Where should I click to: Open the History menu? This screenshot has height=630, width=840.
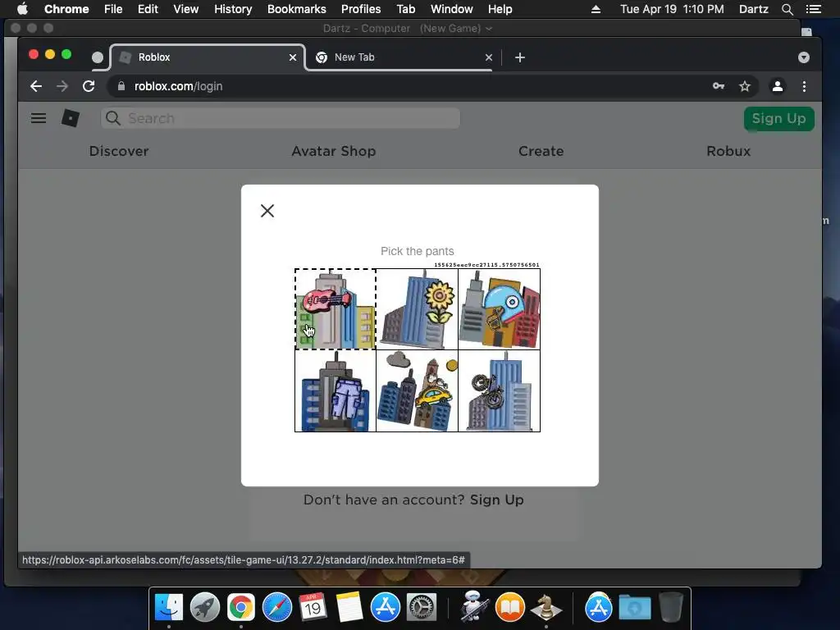tap(233, 9)
